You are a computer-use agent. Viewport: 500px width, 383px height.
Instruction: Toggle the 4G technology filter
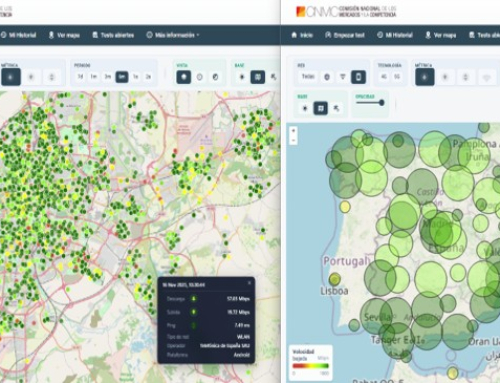[x=384, y=77]
